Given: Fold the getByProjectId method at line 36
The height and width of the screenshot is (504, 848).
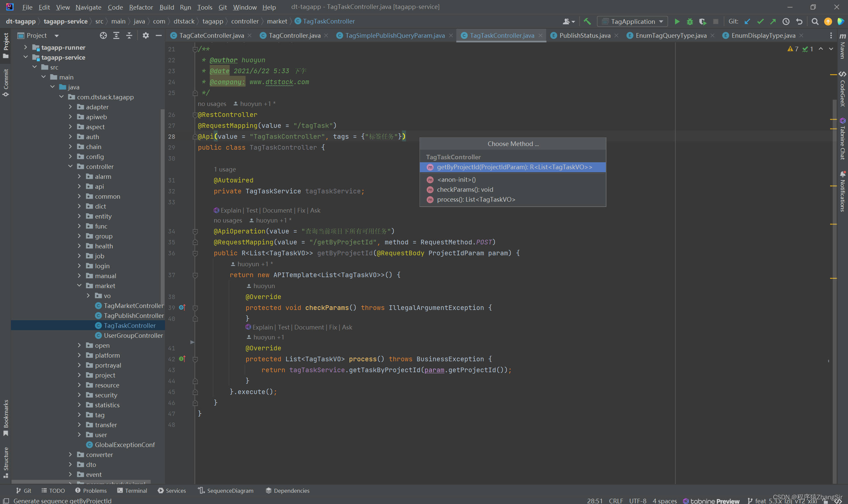Looking at the screenshot, I should pyautogui.click(x=195, y=253).
